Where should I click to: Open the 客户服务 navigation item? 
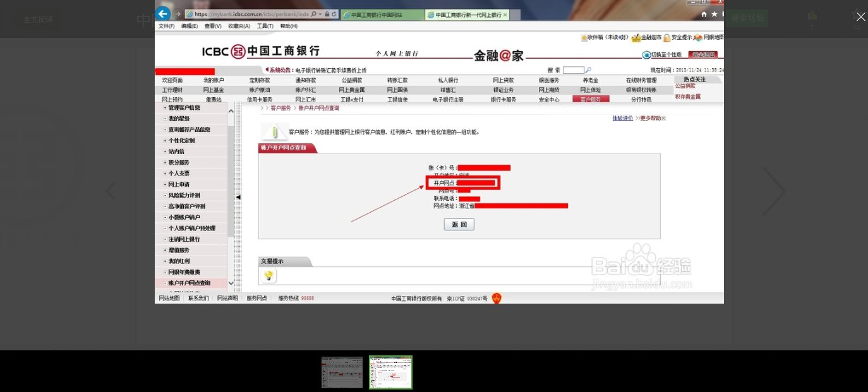pyautogui.click(x=591, y=99)
